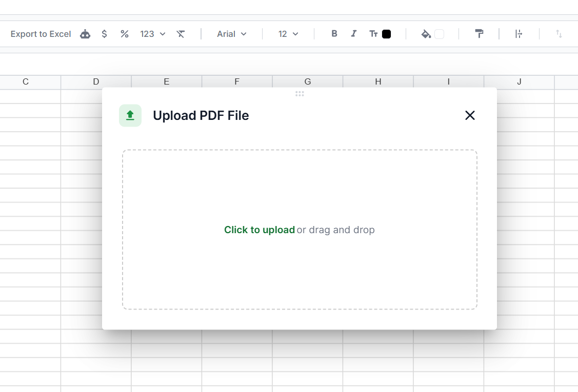Apply currency dollar format

coord(104,34)
